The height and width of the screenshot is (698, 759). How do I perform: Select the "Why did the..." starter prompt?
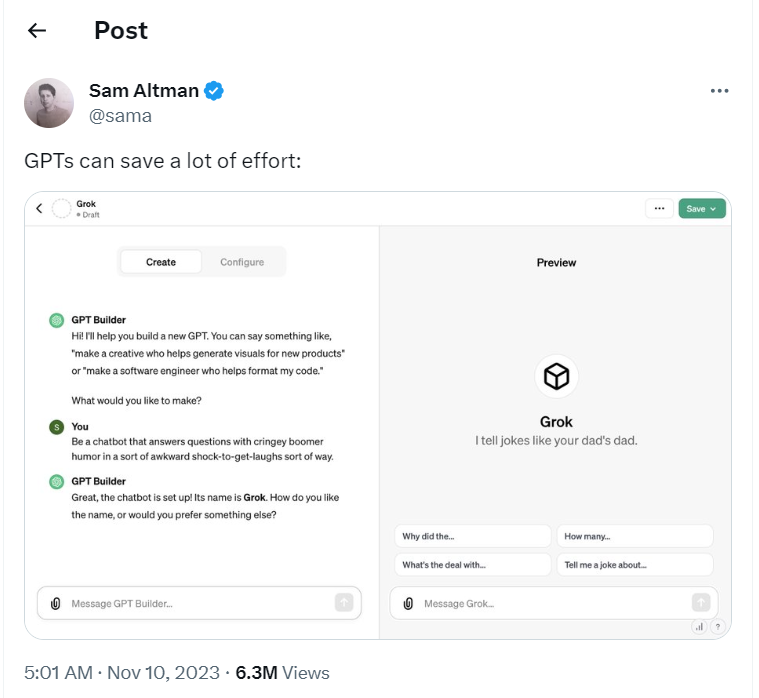click(x=472, y=536)
